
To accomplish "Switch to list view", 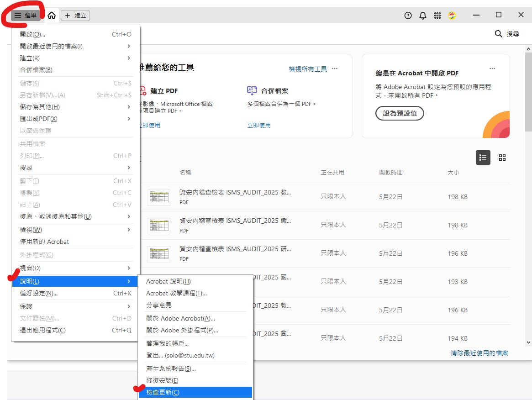I will (483, 158).
